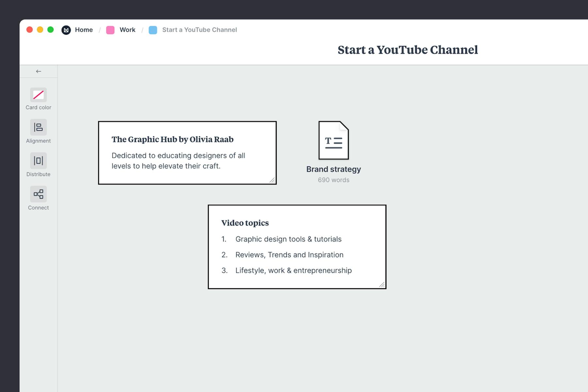Select the Alignment tool
The width and height of the screenshot is (588, 392).
coord(38,127)
